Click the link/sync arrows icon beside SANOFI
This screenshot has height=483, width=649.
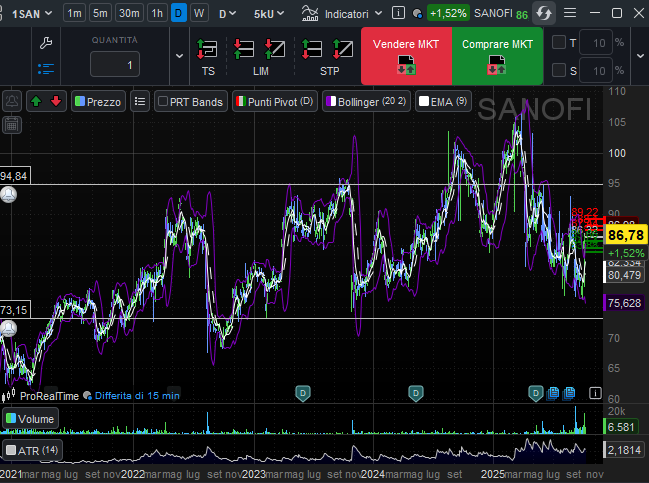pos(544,14)
